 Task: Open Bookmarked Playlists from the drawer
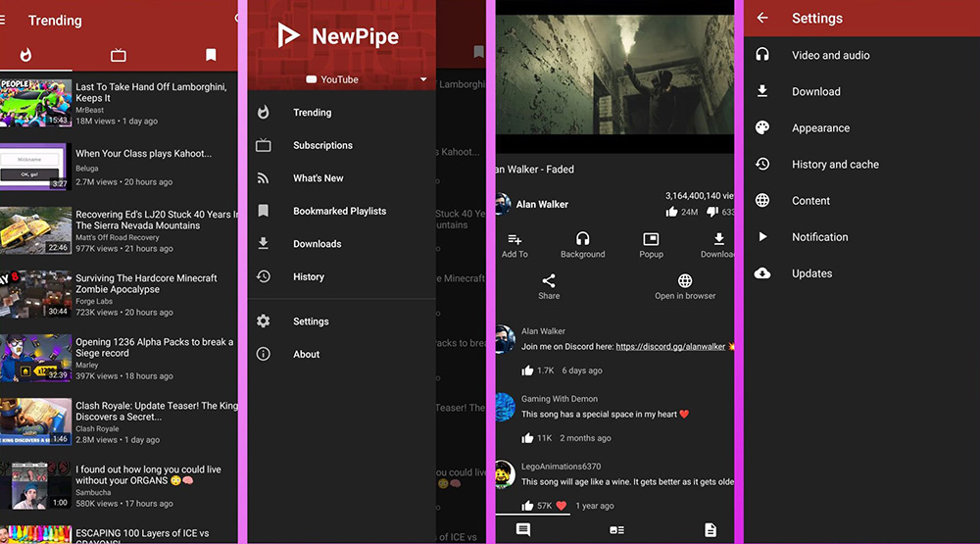coord(339,211)
